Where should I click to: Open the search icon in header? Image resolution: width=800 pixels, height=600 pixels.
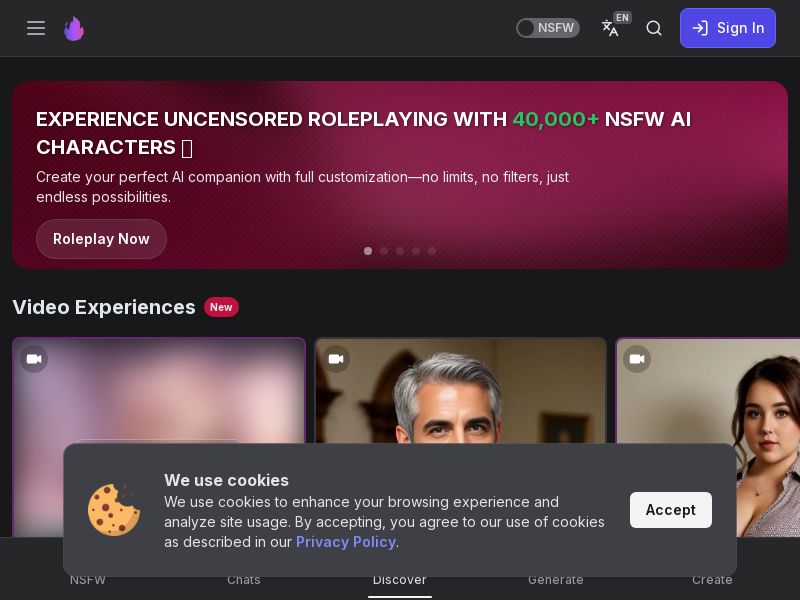click(654, 28)
